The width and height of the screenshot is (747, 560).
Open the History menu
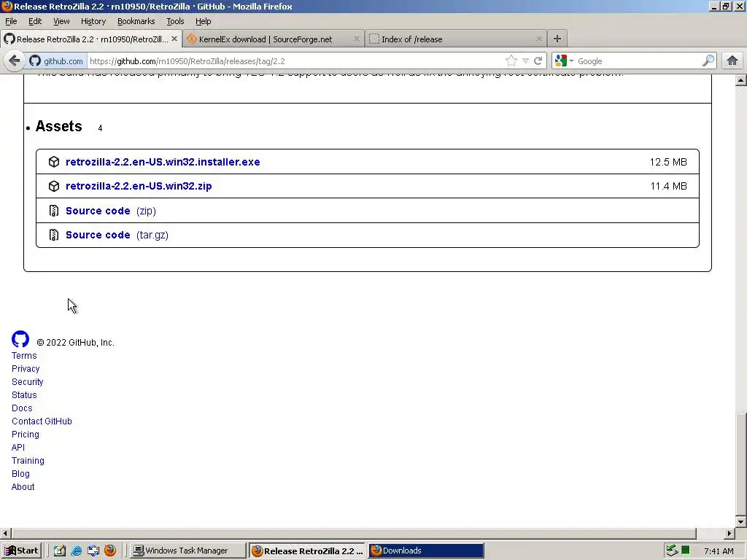93,21
